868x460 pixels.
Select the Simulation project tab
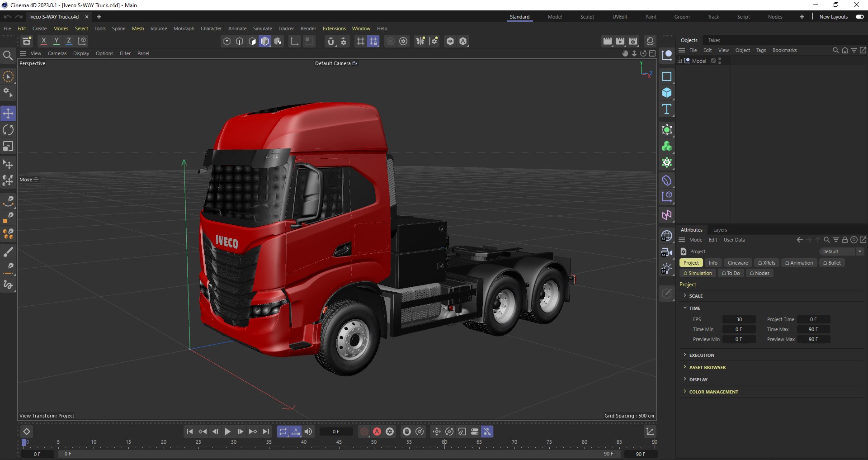698,273
